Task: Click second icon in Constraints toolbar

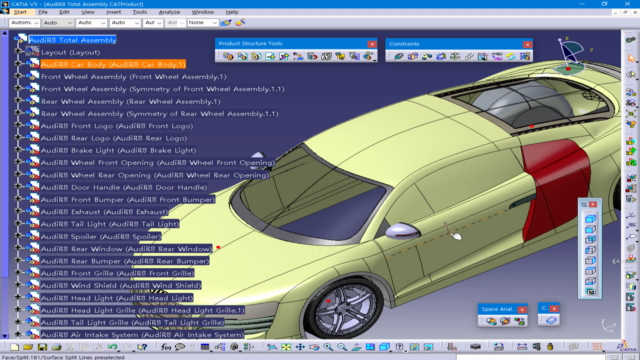Action: [x=413, y=56]
